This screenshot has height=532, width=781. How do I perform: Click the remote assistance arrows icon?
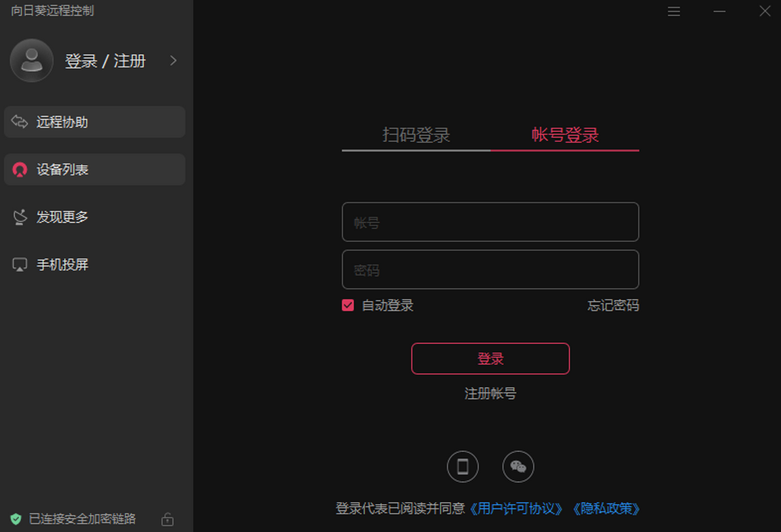click(x=20, y=122)
